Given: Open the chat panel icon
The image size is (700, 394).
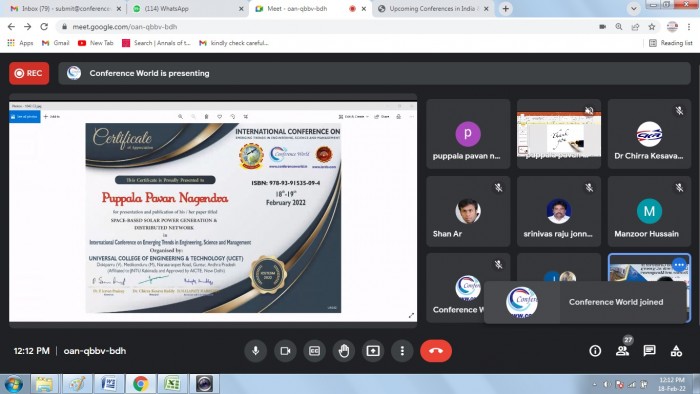Looking at the screenshot, I should (650, 351).
